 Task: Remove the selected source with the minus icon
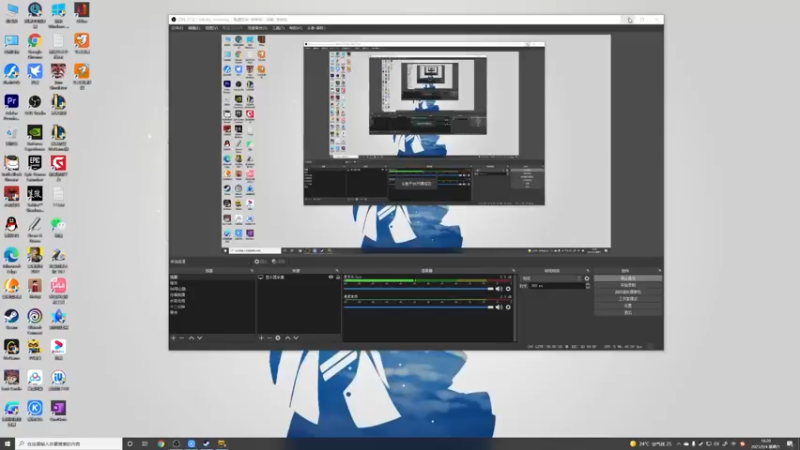pyautogui.click(x=269, y=338)
